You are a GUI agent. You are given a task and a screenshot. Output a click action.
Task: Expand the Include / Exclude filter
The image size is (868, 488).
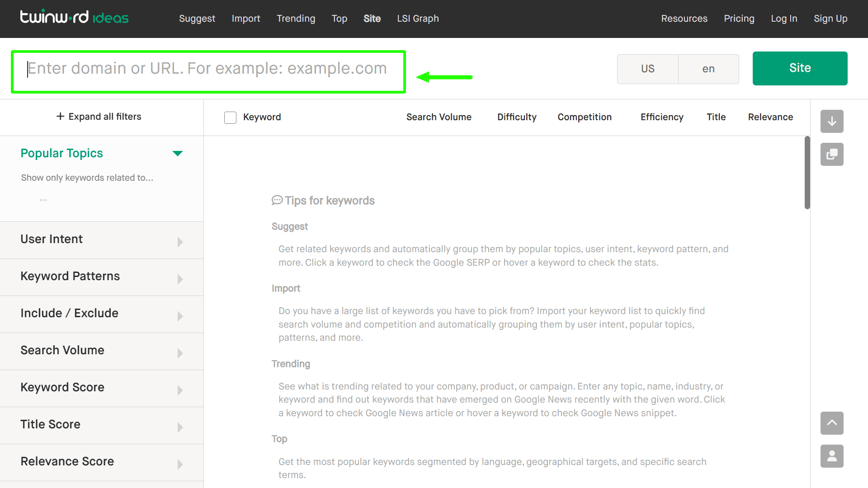tap(102, 314)
